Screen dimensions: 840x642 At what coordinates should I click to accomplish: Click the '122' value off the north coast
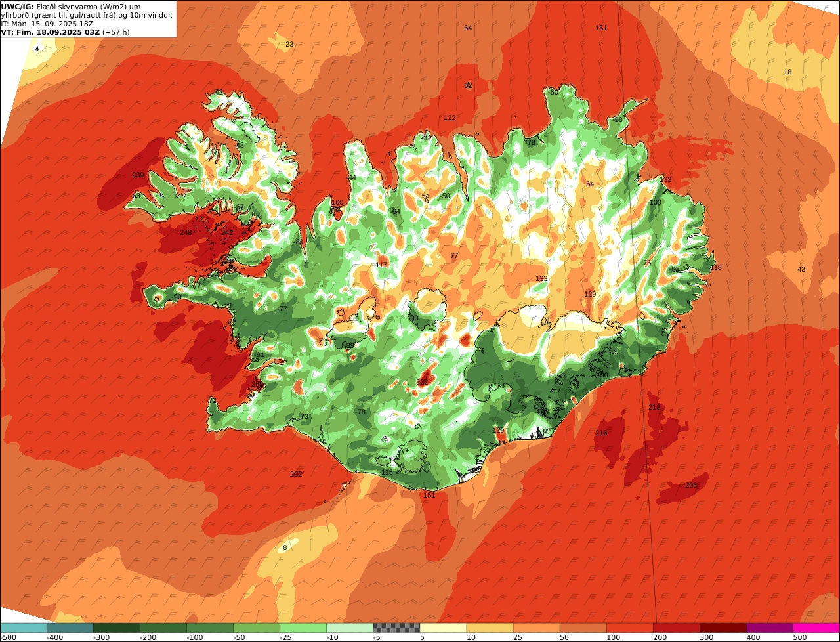(450, 118)
